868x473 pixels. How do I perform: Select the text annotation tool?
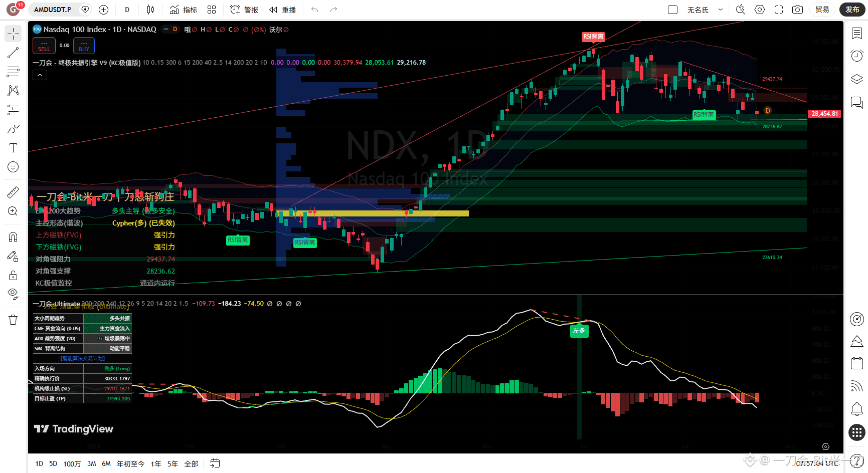(x=13, y=148)
